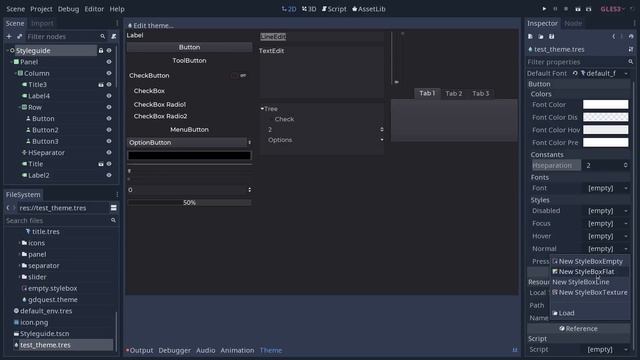This screenshot has width=640, height=360.
Task: Choose New StyleBoxFlat from popup
Action: click(587, 272)
